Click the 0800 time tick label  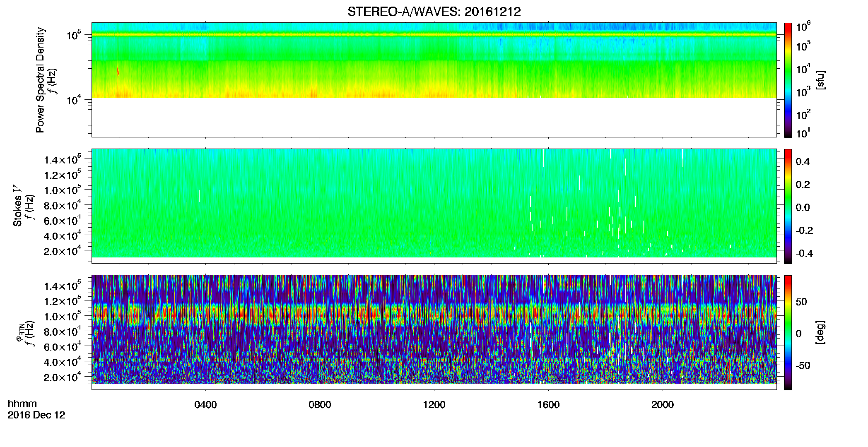coord(320,405)
